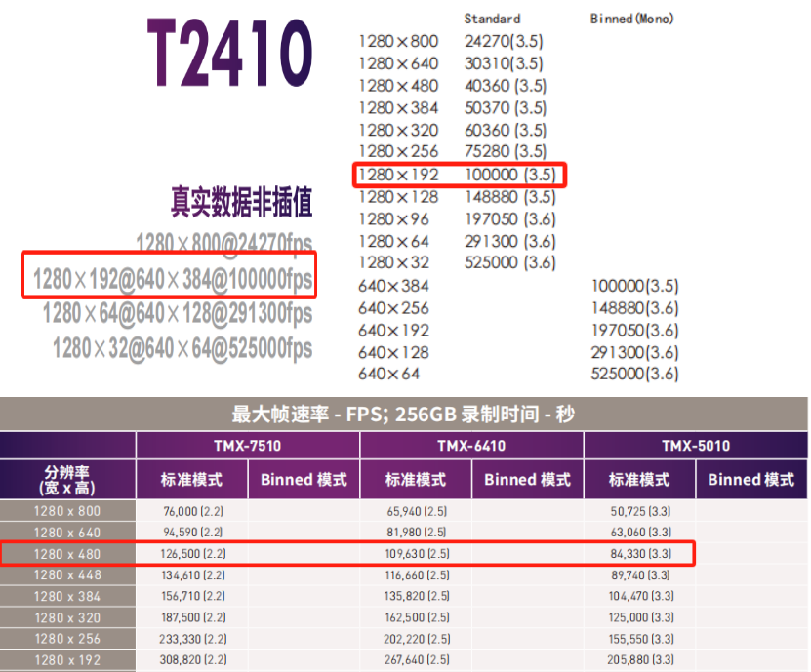Click the 640×384 binned 100000(3.5) value
This screenshot has width=811, height=672.
(634, 286)
